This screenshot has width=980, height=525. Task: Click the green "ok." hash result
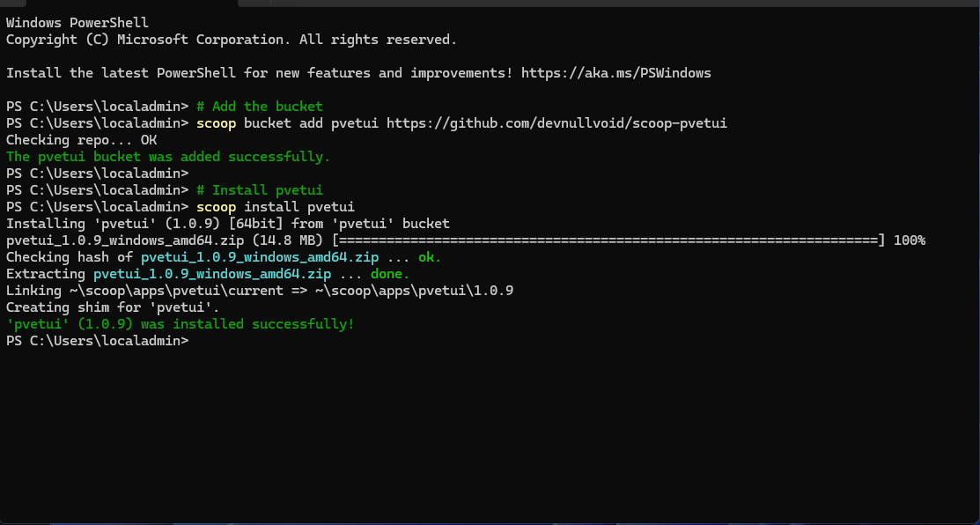tap(430, 257)
